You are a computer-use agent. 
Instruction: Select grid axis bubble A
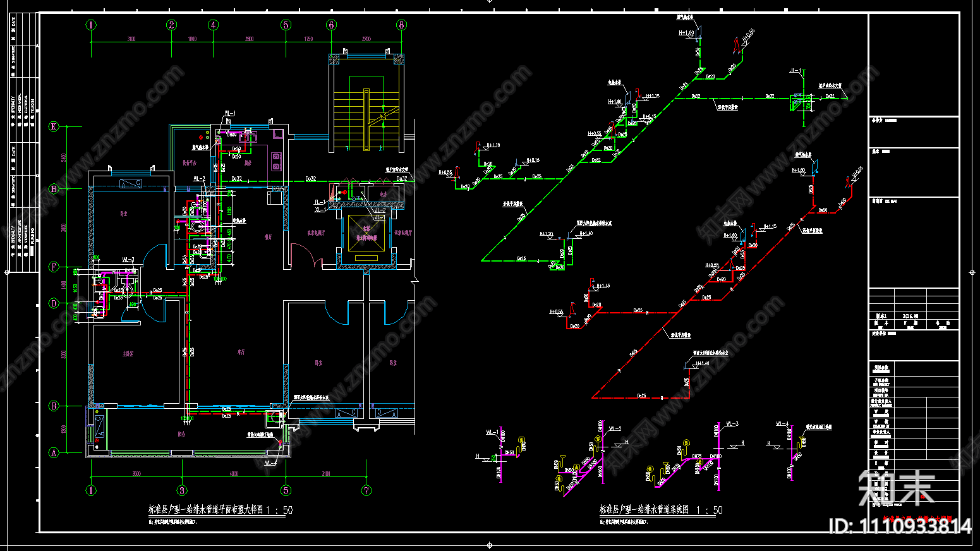point(54,452)
